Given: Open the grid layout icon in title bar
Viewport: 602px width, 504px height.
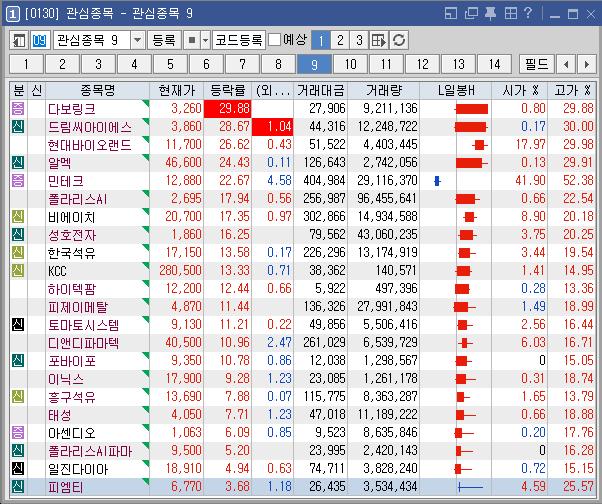Looking at the screenshot, I should 511,14.
